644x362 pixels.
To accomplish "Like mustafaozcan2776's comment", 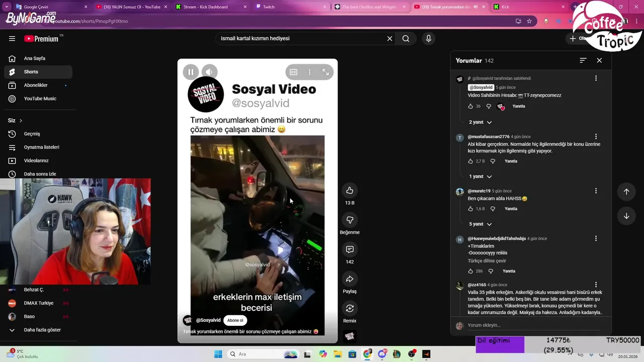I will click(x=470, y=161).
